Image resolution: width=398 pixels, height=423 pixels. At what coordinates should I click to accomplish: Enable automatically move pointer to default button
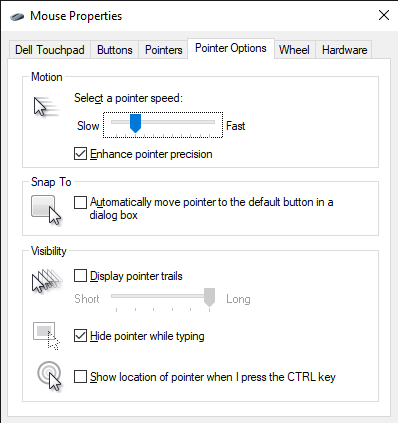tap(80, 202)
